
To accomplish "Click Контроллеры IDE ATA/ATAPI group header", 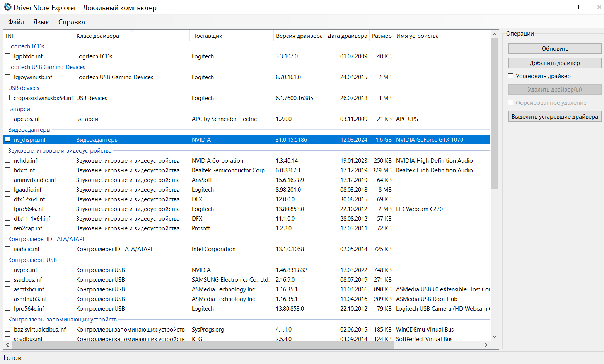I will (x=46, y=239).
